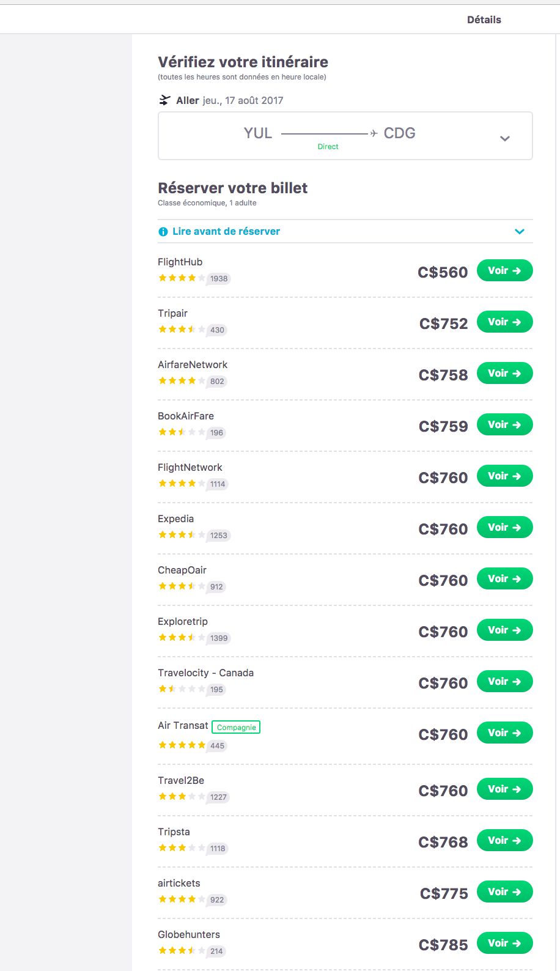This screenshot has height=971, width=560.
Task: Click the blue info icon beside Lire avant de réserver
Action: tap(163, 232)
